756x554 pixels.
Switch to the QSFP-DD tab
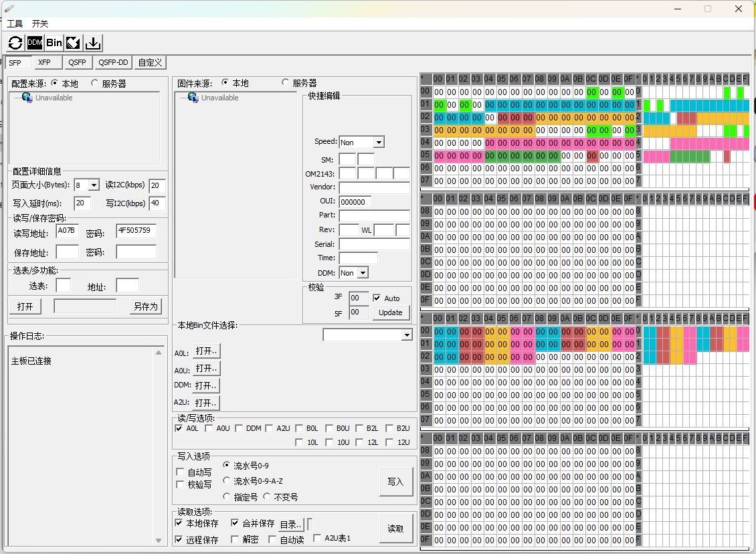[113, 62]
